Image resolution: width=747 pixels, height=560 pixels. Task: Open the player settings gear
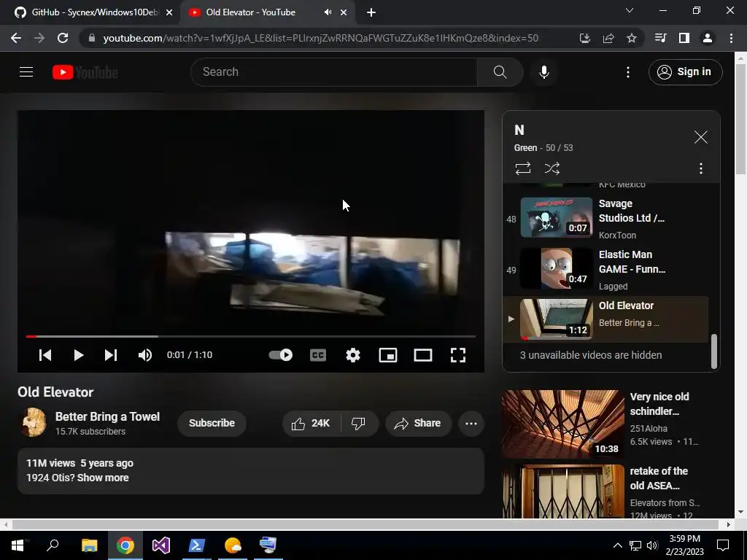point(353,355)
